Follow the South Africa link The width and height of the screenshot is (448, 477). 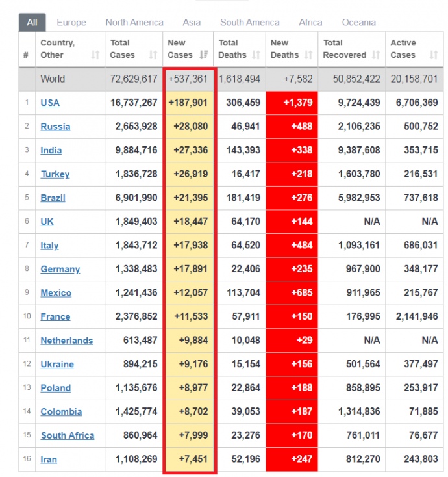pyautogui.click(x=67, y=435)
